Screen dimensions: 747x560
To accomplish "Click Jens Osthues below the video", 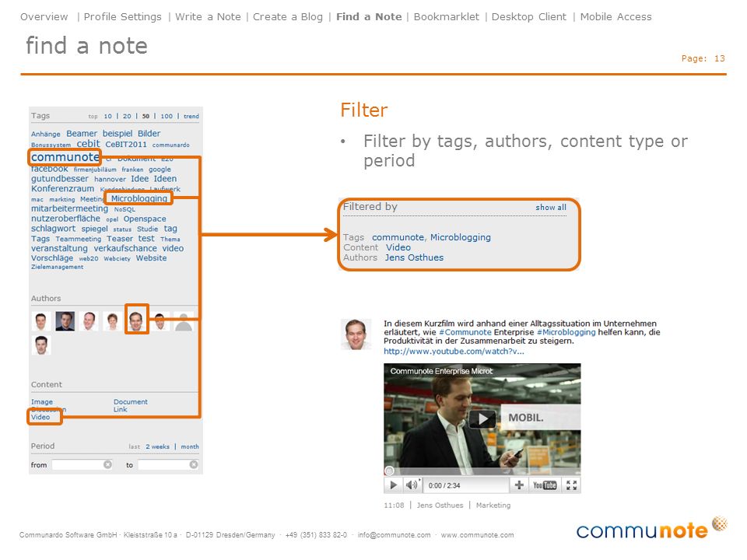I will 440,506.
